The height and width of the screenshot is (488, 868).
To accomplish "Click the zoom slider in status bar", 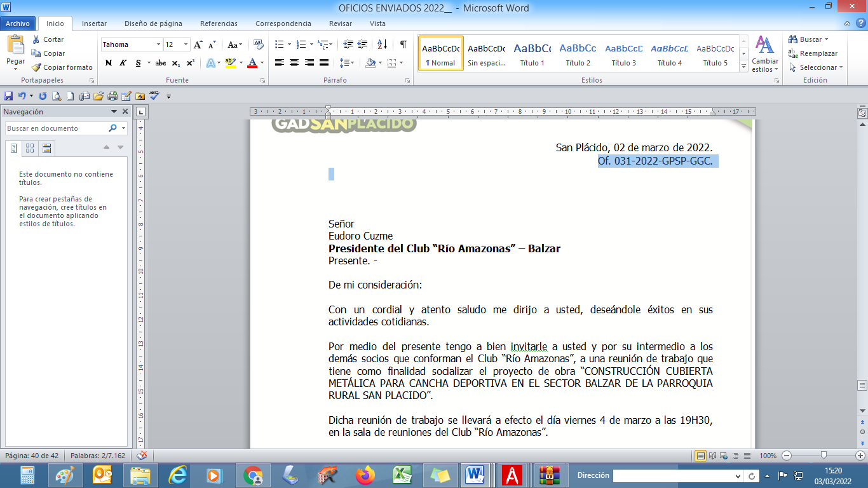I will click(824, 456).
